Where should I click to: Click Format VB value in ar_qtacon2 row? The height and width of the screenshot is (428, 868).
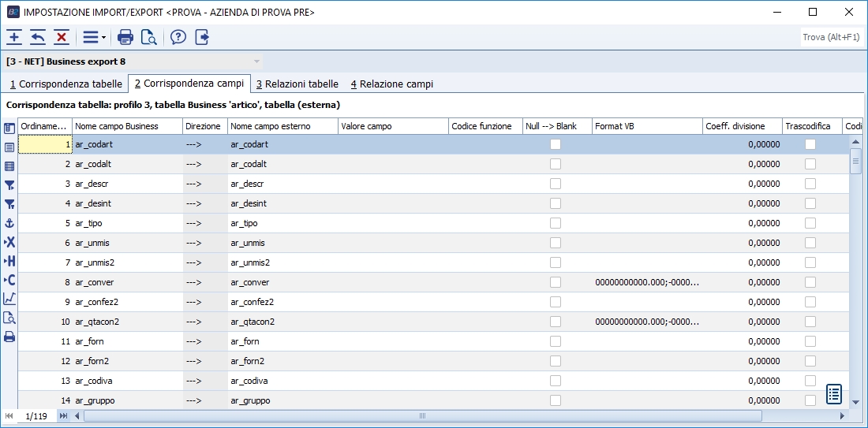(x=647, y=322)
